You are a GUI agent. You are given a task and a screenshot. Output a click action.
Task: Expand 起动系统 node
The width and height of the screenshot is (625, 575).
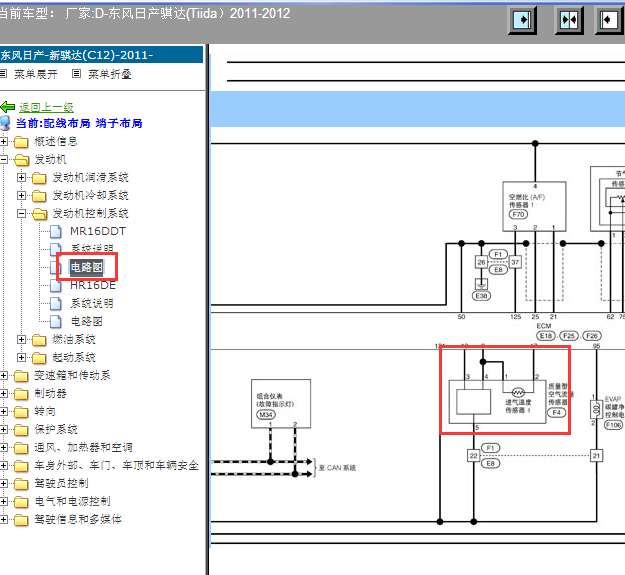click(x=22, y=357)
